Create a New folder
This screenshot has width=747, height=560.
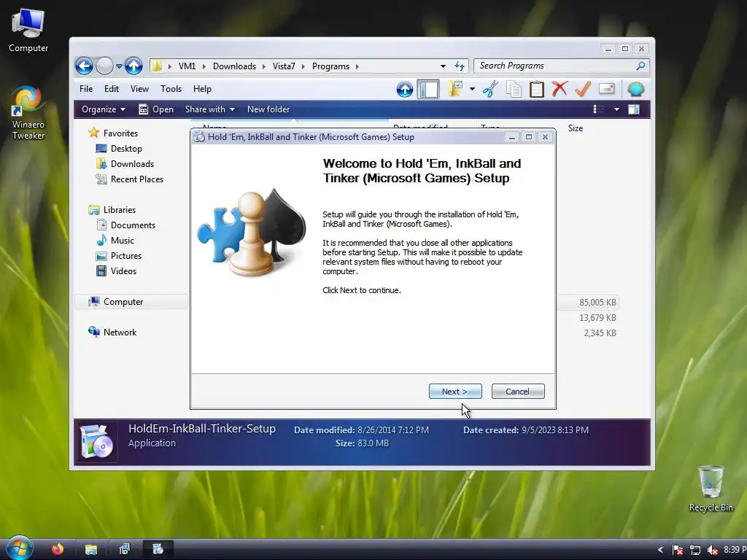[268, 109]
